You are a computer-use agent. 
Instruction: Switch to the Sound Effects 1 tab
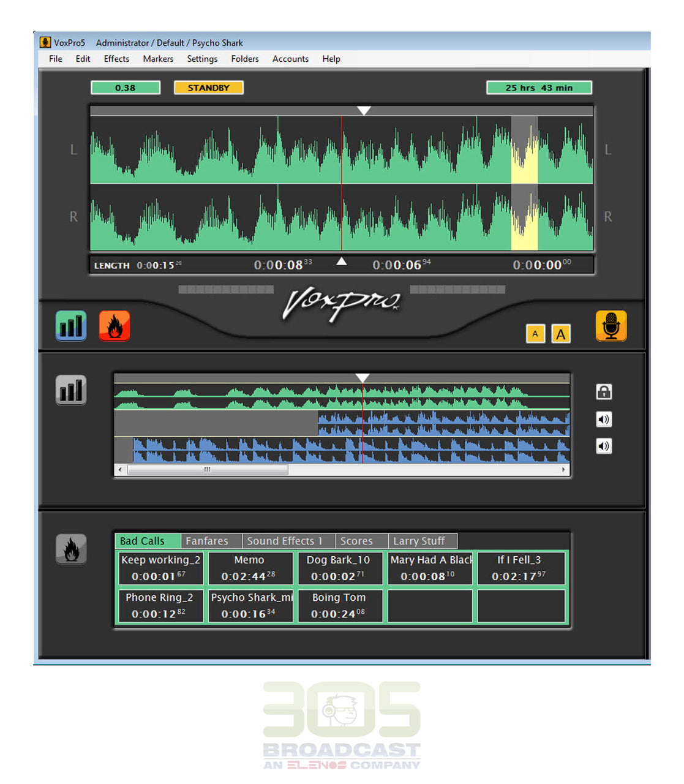pos(289,541)
